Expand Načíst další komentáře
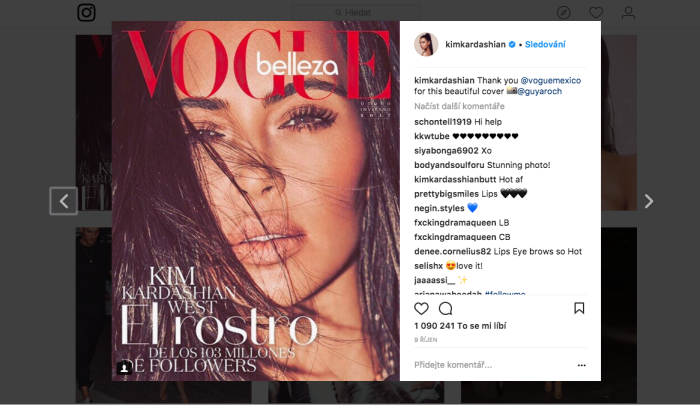This screenshot has width=700, height=405. [x=459, y=106]
